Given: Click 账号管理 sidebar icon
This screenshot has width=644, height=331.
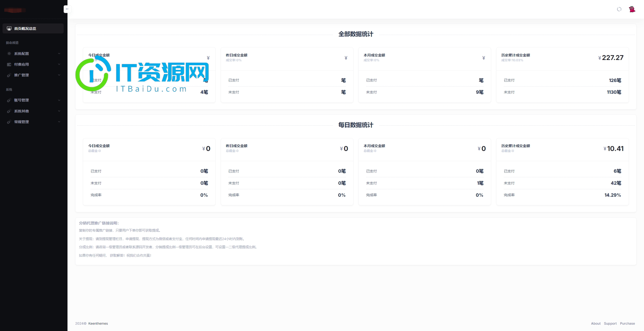Looking at the screenshot, I should click(x=9, y=100).
